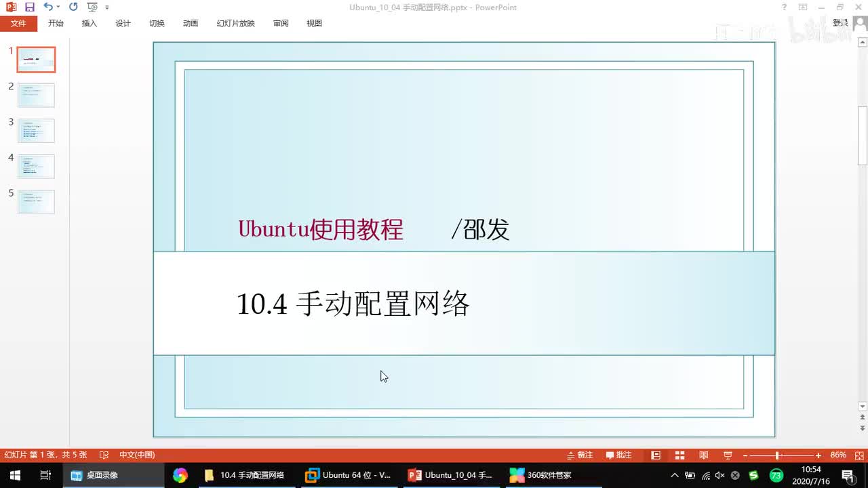Click the subtitle text Ubuntu使用教程

321,230
